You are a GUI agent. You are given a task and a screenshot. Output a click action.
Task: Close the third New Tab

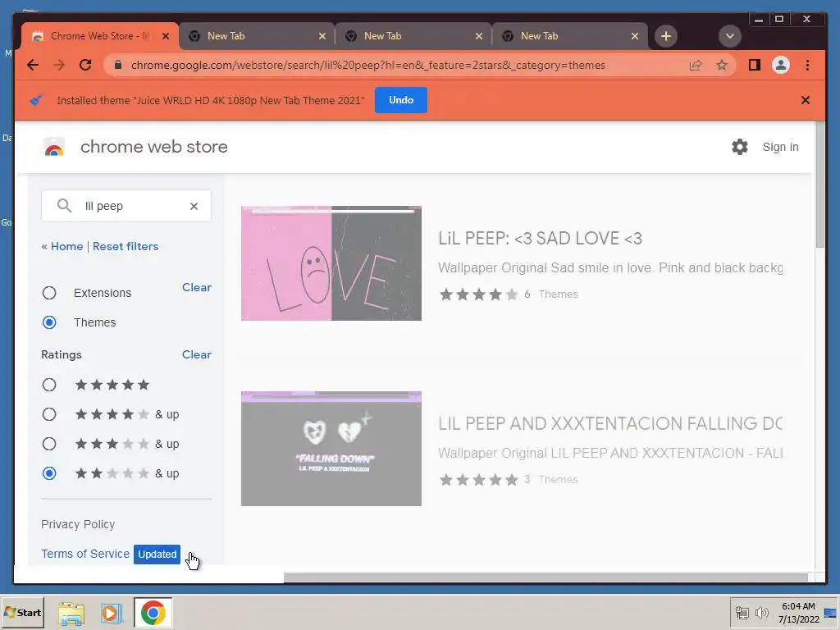479,36
